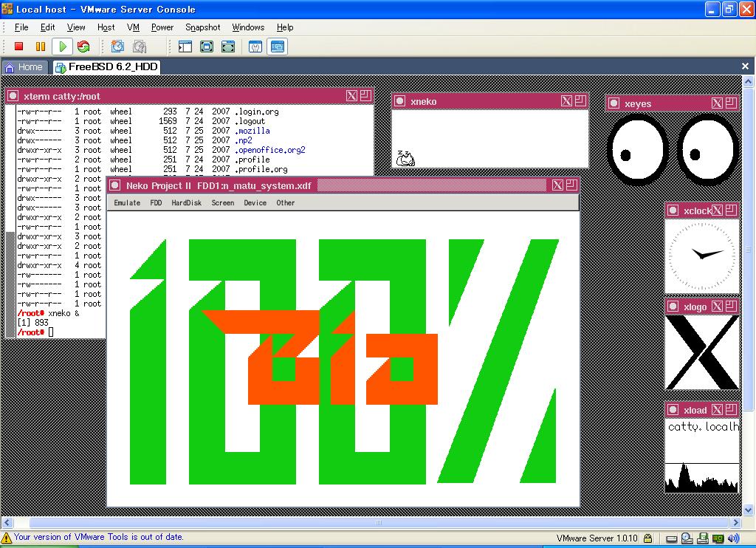Open the Snapshot menu
This screenshot has height=548, width=756.
pyautogui.click(x=203, y=27)
